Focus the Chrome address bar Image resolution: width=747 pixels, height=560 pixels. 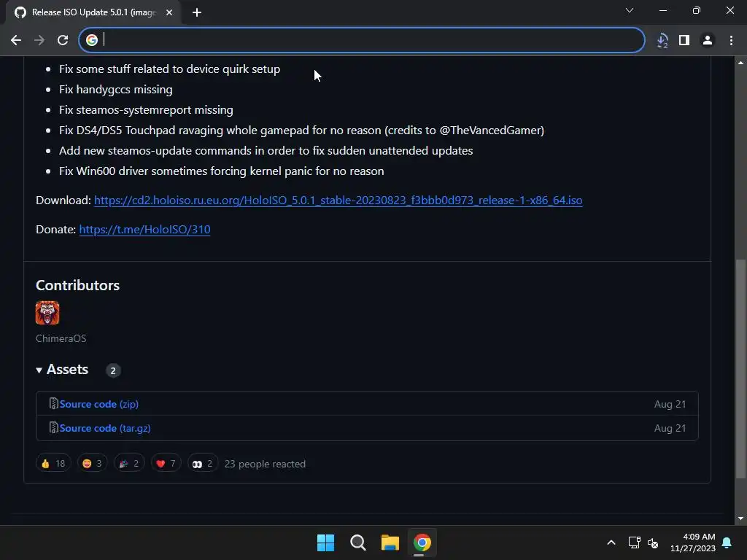(x=362, y=40)
